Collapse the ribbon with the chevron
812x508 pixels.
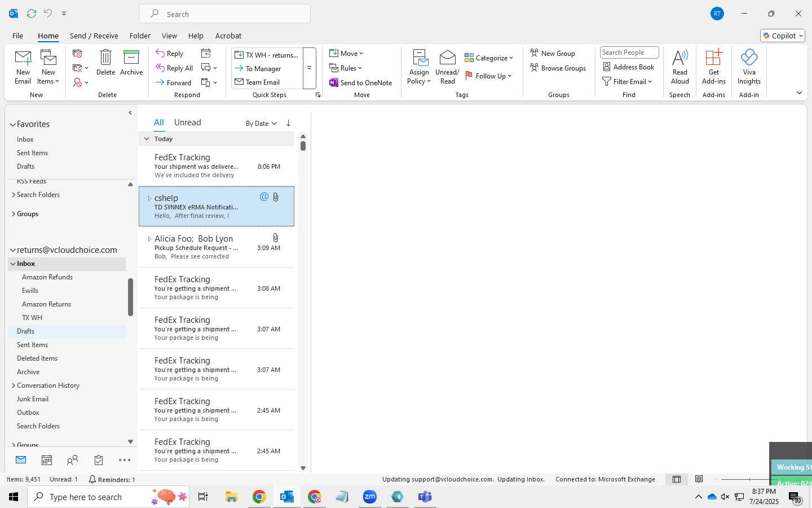click(799, 93)
